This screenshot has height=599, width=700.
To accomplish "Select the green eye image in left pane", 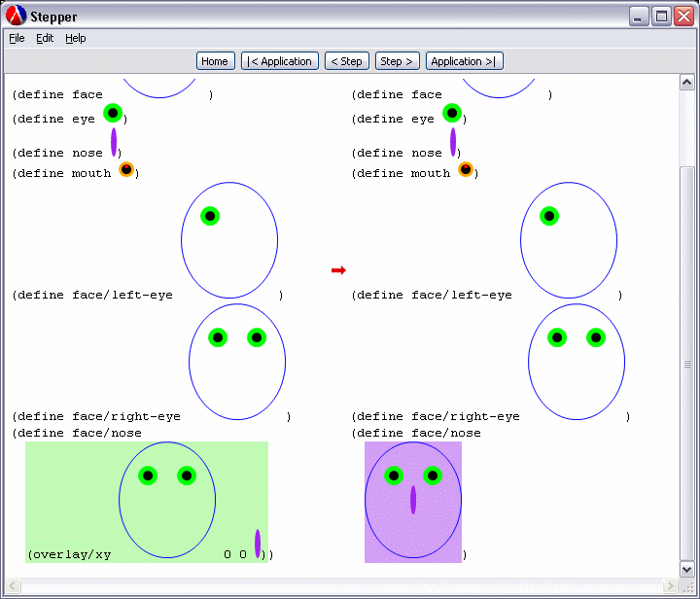I will (113, 113).
